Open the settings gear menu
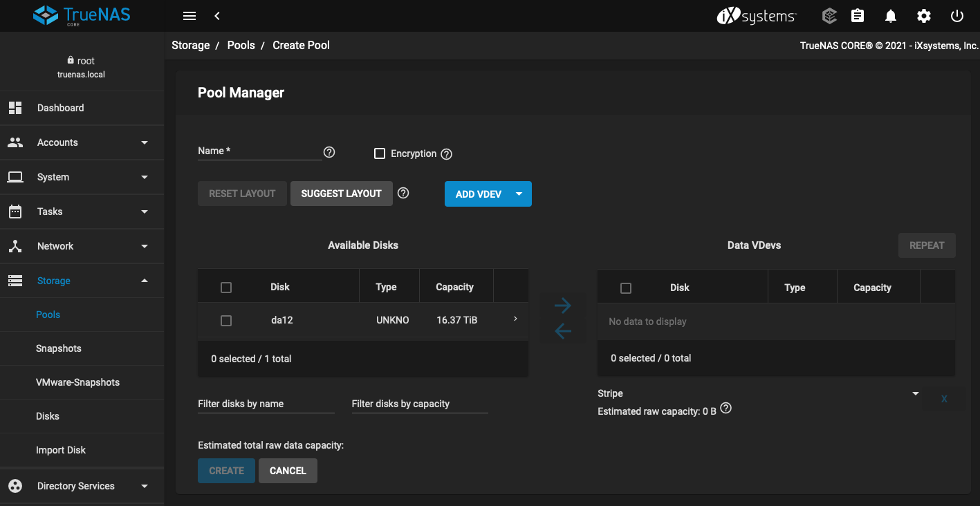 tap(924, 16)
